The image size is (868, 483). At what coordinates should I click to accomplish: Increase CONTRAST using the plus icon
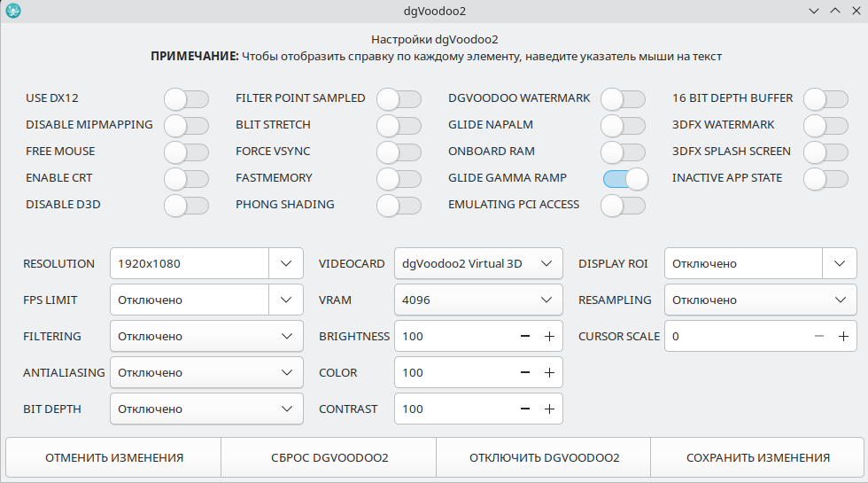click(549, 409)
